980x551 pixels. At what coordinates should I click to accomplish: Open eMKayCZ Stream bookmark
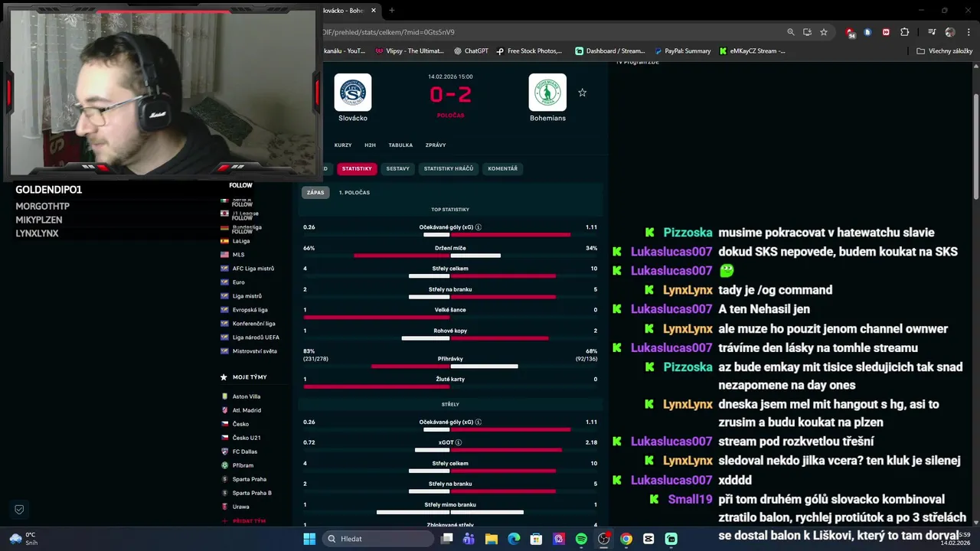click(752, 51)
